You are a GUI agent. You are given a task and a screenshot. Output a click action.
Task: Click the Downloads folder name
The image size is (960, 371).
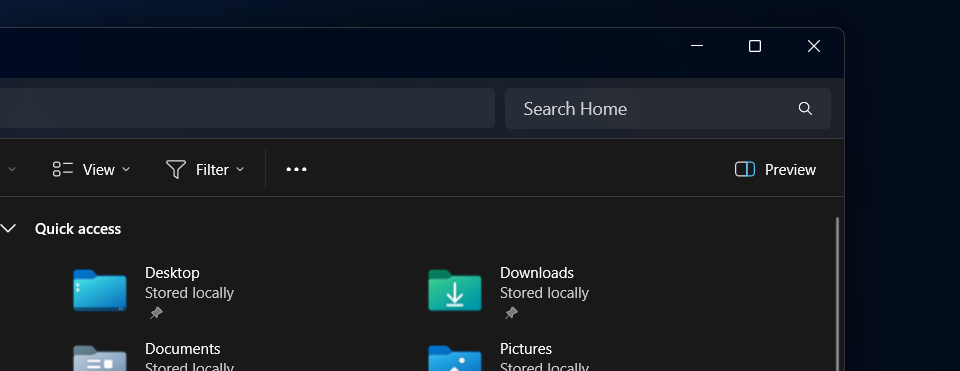click(537, 272)
